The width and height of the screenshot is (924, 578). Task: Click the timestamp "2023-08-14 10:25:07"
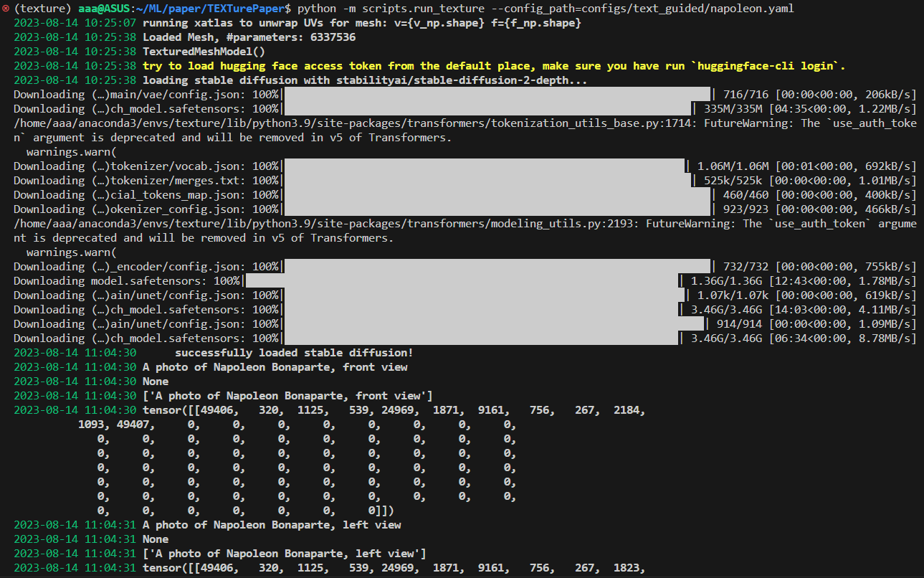click(x=75, y=23)
